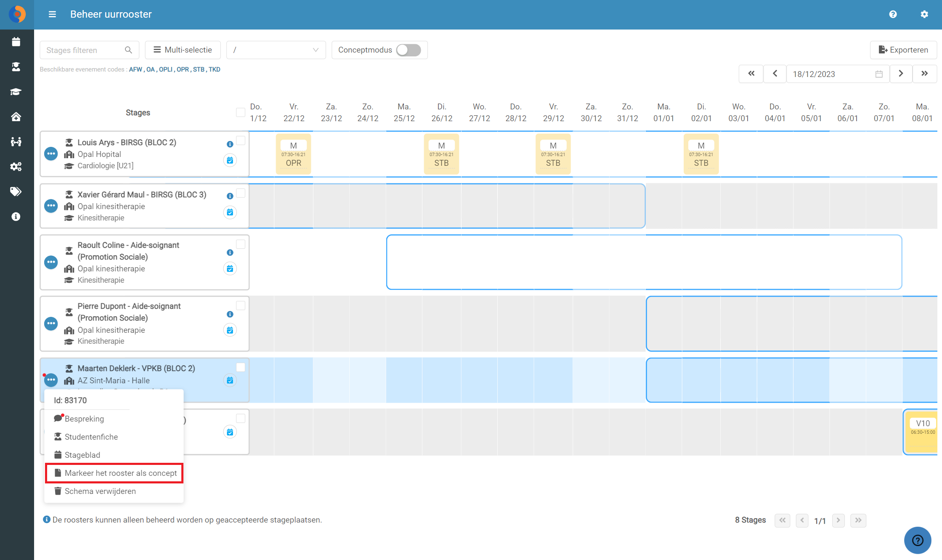Click the Multi-selectie button

point(183,50)
